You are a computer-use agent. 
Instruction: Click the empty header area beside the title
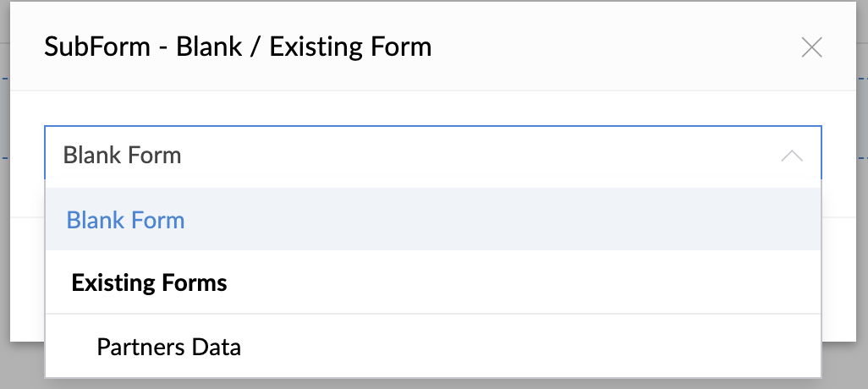tap(609, 46)
